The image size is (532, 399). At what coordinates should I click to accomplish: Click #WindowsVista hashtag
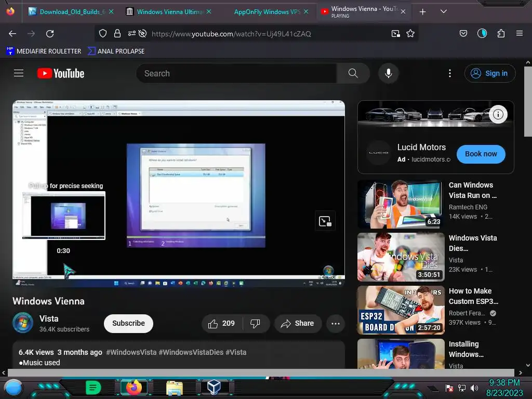pos(131,352)
